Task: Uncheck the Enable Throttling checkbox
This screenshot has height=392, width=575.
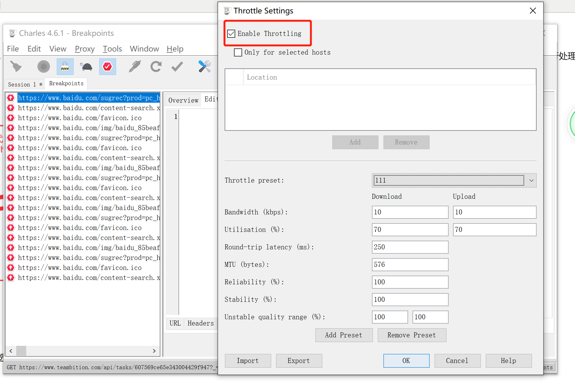Action: pos(231,34)
